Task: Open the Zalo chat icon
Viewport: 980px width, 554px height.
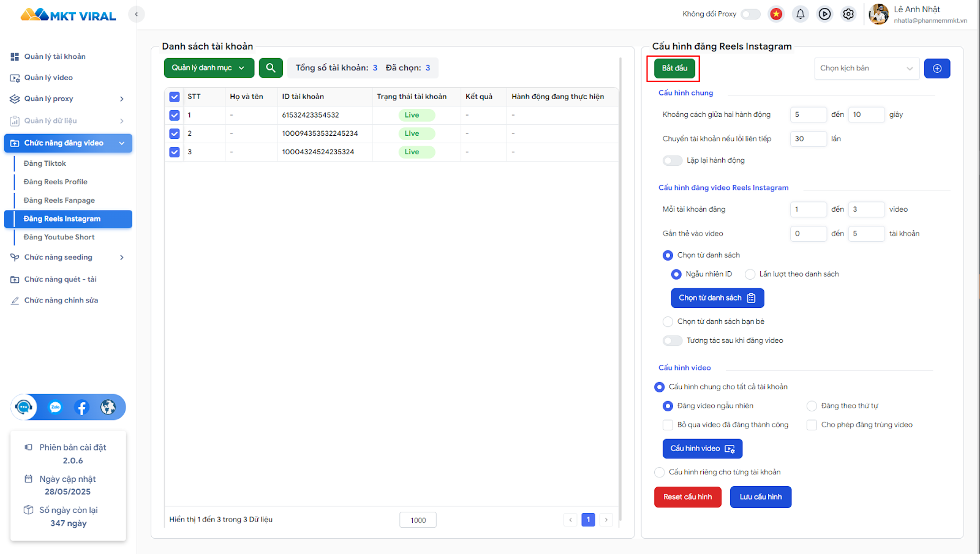Action: (x=55, y=407)
